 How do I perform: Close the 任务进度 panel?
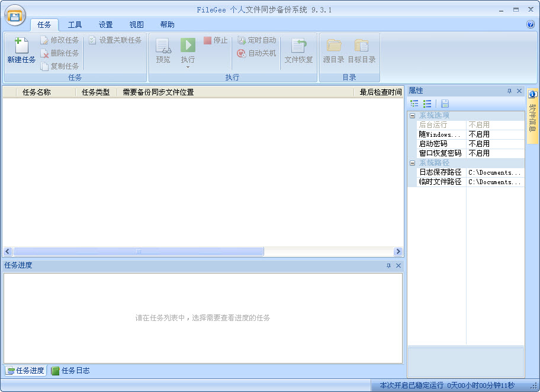coord(398,266)
